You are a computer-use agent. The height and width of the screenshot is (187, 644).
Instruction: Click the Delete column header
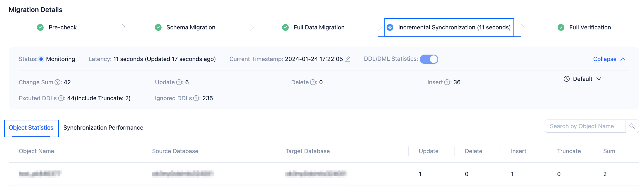point(473,151)
